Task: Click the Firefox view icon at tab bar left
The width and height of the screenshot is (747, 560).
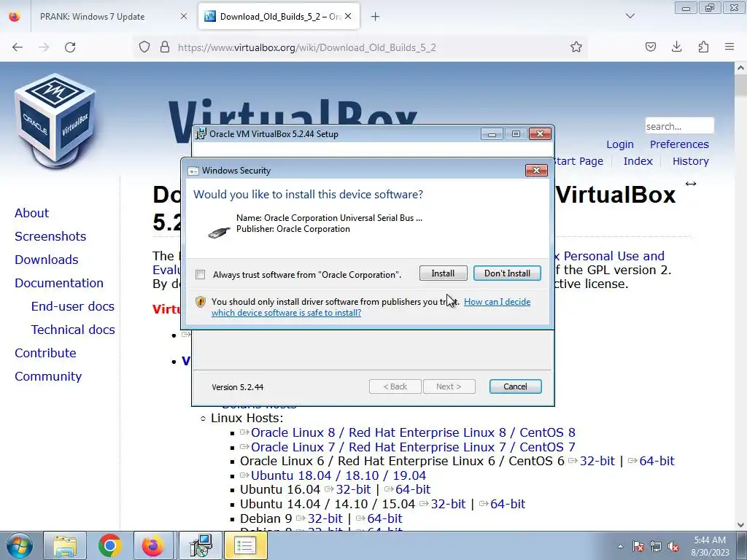Action: pos(15,16)
